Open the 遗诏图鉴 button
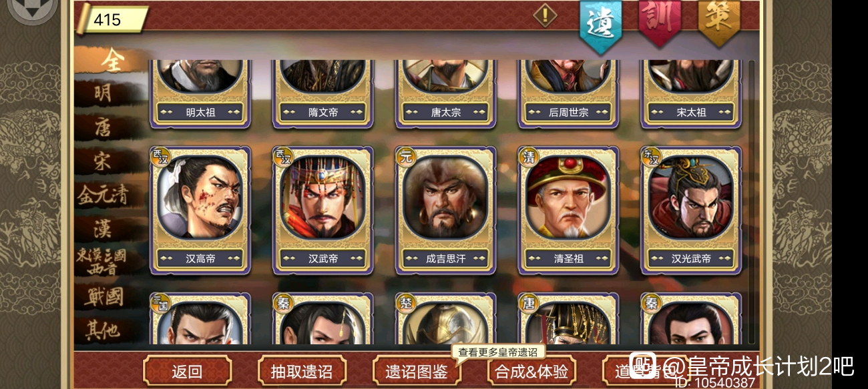 (417, 371)
